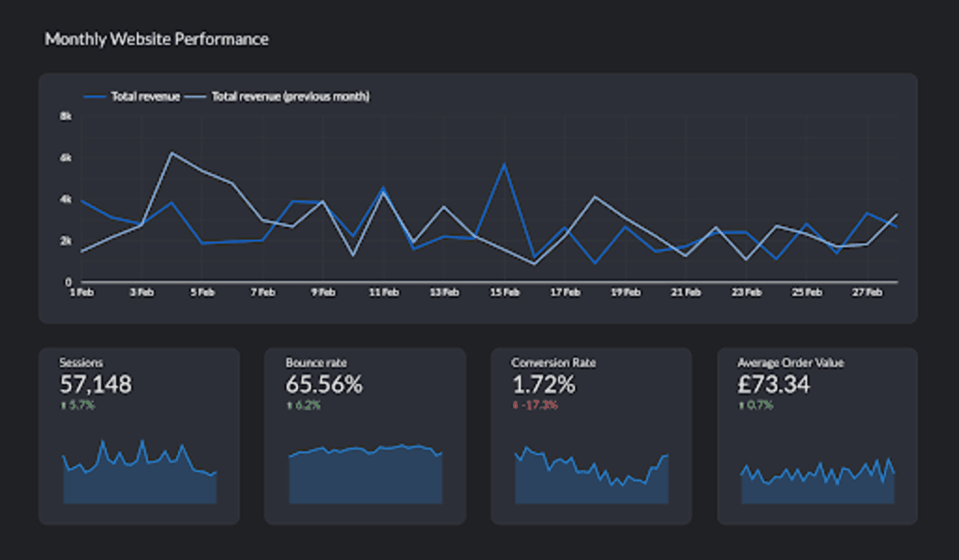
Task: Toggle the Total revenue legend series
Action: (x=131, y=96)
